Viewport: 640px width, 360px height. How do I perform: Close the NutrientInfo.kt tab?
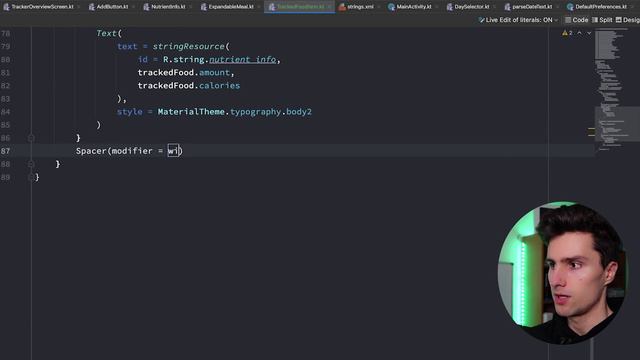[x=191, y=7]
